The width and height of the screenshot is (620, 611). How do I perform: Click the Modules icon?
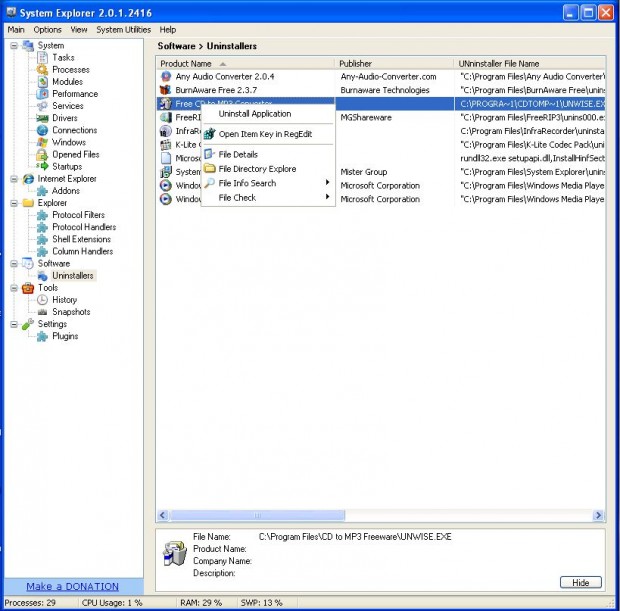[x=42, y=82]
